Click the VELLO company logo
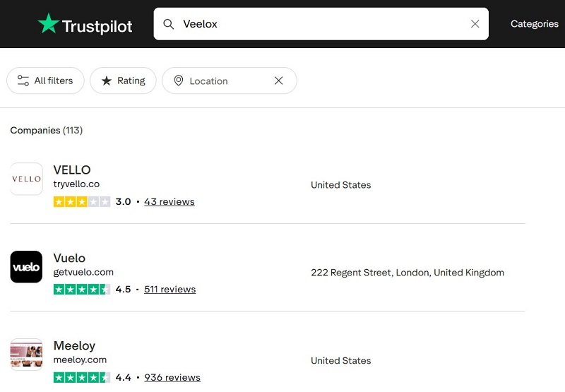Image resolution: width=565 pixels, height=392 pixels. pos(26,179)
